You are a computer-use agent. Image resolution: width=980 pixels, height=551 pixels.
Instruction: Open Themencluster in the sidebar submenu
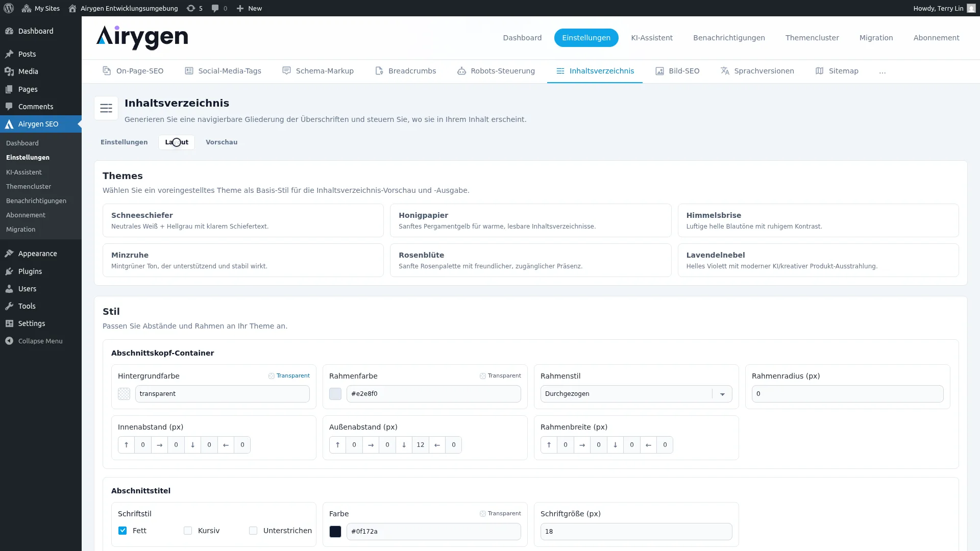tap(29, 187)
